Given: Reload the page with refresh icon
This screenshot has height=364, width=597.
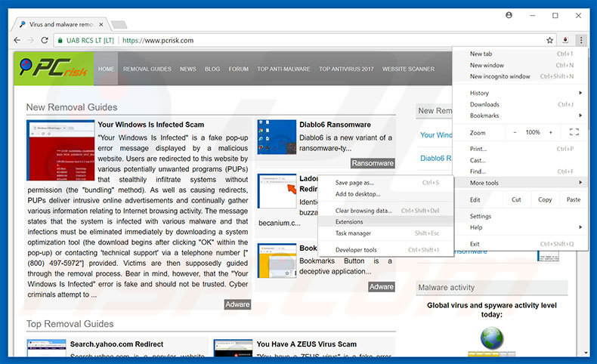Looking at the screenshot, I should [x=45, y=40].
